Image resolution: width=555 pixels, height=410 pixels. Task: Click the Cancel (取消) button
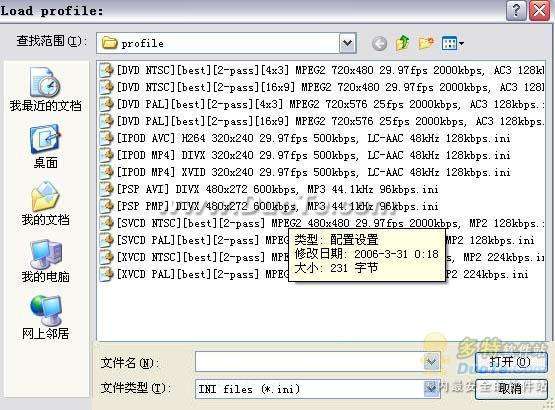click(511, 389)
